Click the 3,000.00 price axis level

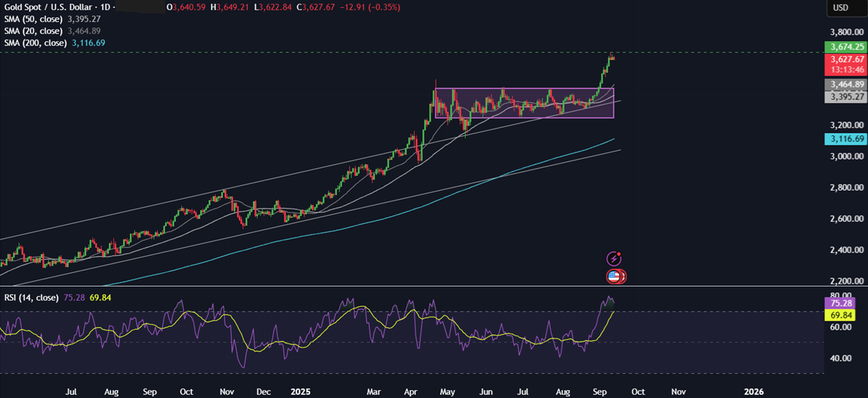[846, 156]
